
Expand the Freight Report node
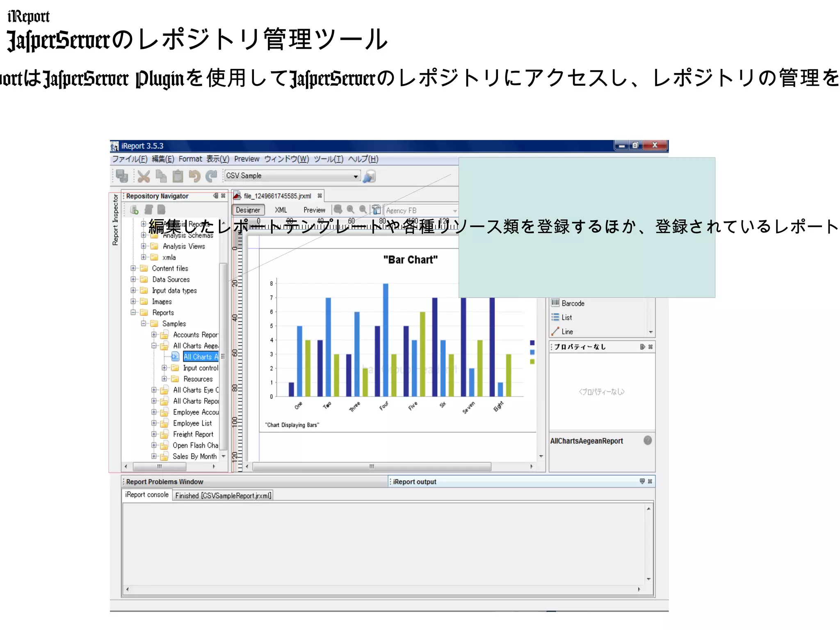click(x=154, y=434)
